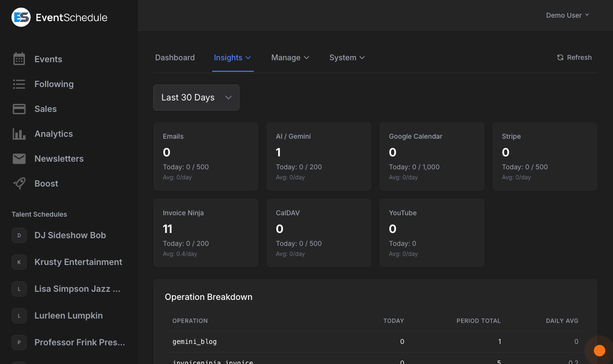Click the OPERATION column header

[190, 321]
